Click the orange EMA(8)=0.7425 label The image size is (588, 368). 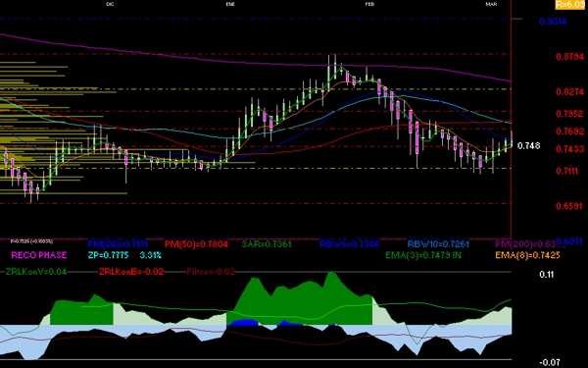(527, 255)
